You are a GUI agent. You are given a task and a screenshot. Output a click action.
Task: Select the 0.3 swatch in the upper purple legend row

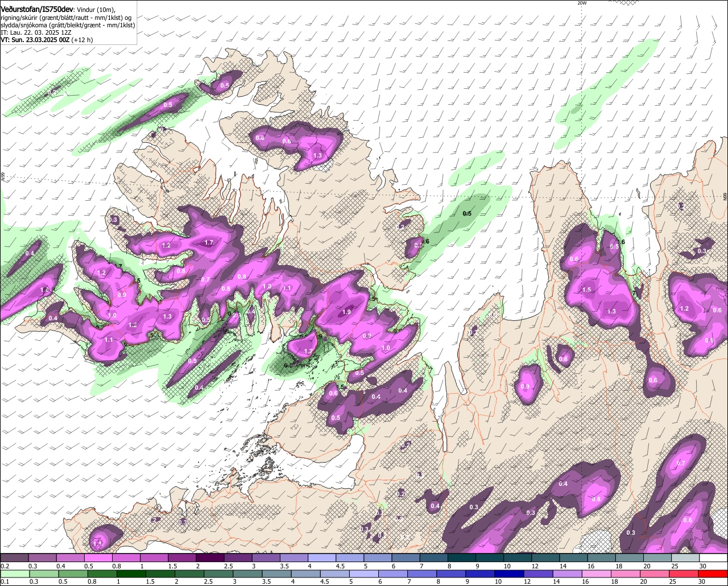(42, 558)
